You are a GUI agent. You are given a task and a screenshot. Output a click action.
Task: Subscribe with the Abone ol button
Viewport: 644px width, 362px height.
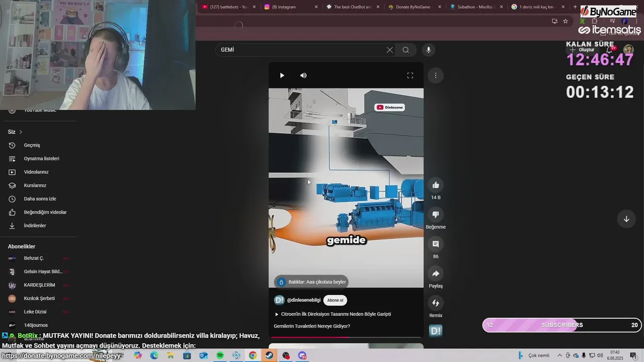[335, 300]
